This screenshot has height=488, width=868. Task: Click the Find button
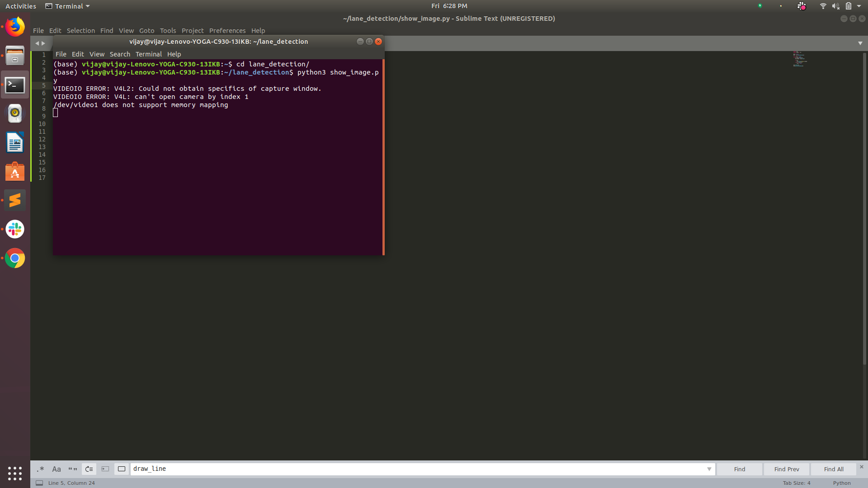click(x=740, y=469)
